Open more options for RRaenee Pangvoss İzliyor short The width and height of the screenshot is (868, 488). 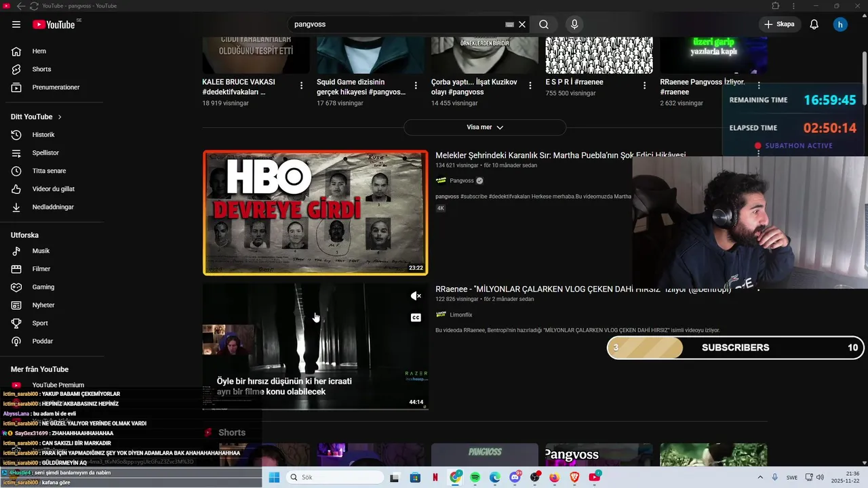click(x=759, y=86)
